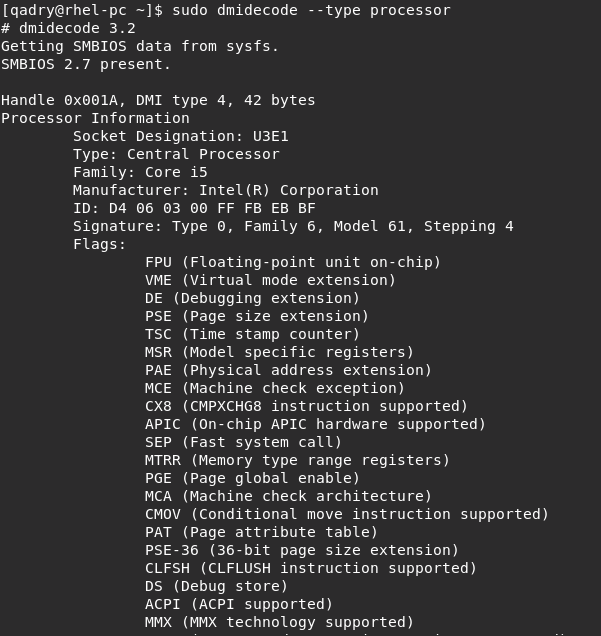This screenshot has height=636, width=601.
Task: Click the Family: Core i5 entry
Action: click(140, 172)
